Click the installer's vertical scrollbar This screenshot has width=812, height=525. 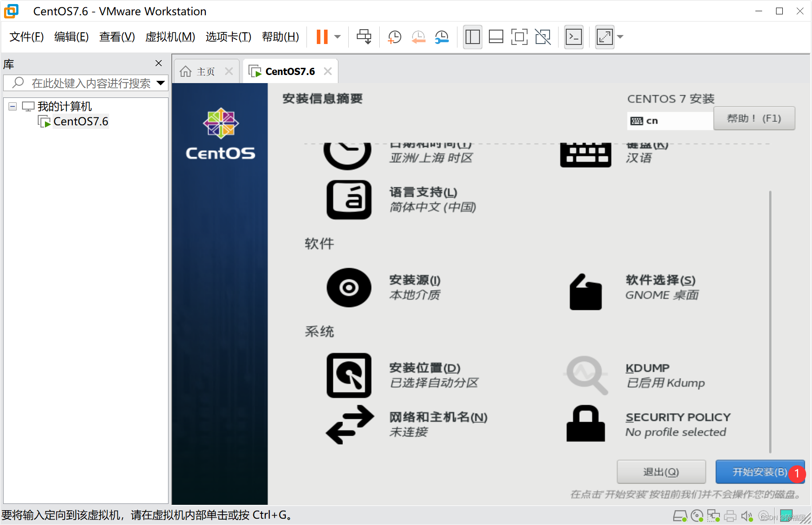pyautogui.click(x=770, y=322)
